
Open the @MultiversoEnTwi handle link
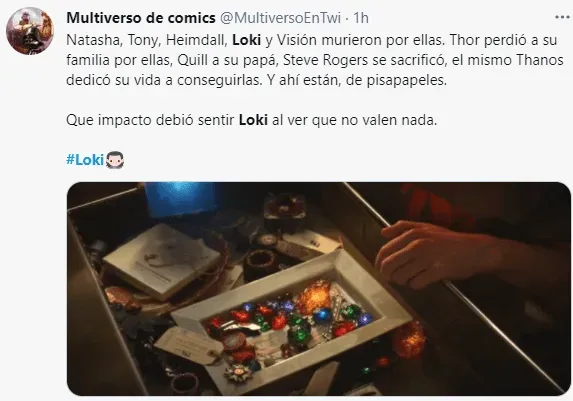[281, 18]
